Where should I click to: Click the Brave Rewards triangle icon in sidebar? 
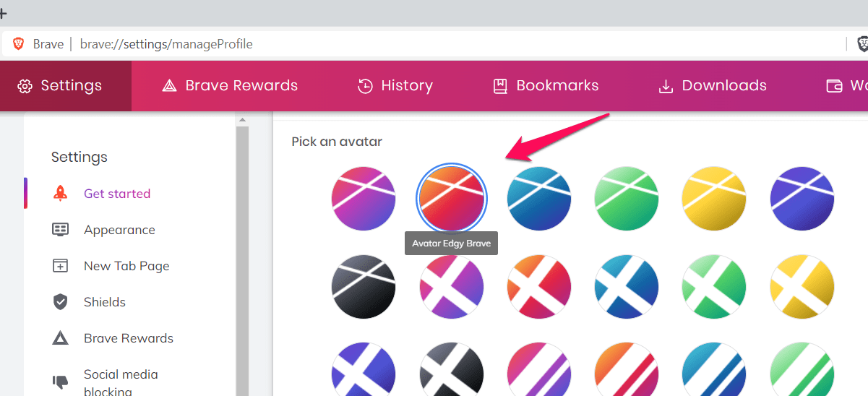point(61,338)
